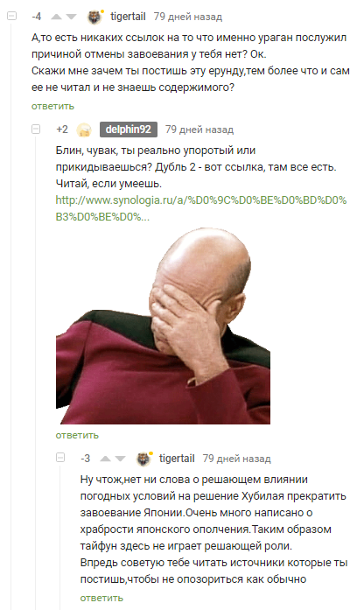Viewport: 364px width, 610px height.
Task: Open tigertail profile from top comment
Action: point(128,17)
